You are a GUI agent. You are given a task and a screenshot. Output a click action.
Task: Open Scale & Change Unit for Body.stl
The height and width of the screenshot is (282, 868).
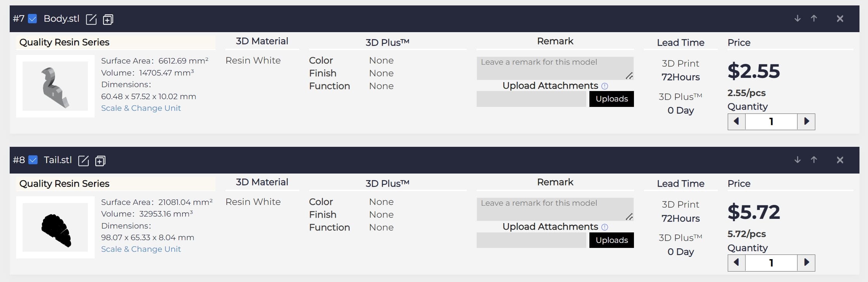click(141, 108)
